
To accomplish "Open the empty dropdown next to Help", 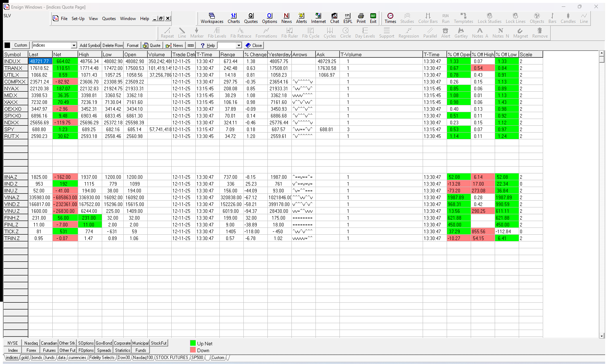I will click(x=239, y=45).
